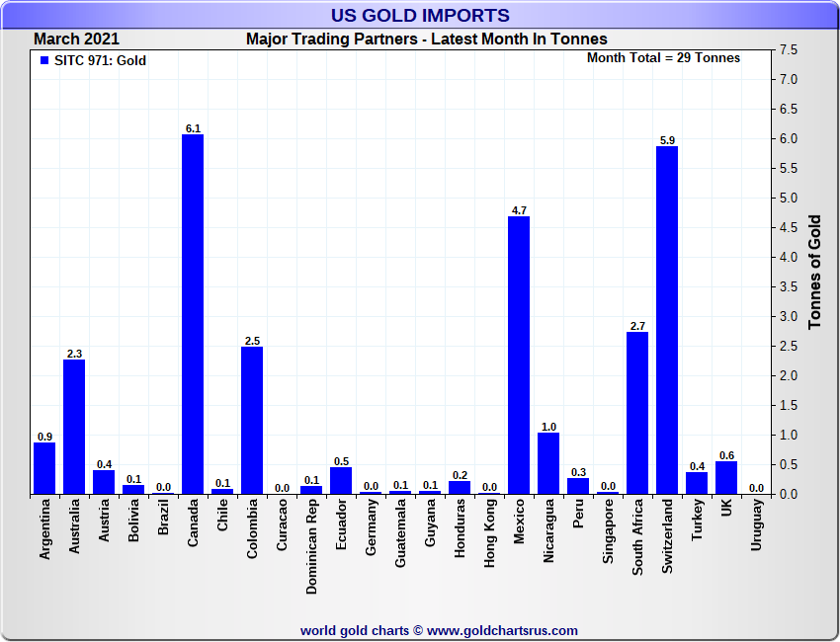840x642 pixels.
Task: Click the 3.0 y-axis tick value
Action: click(x=788, y=316)
